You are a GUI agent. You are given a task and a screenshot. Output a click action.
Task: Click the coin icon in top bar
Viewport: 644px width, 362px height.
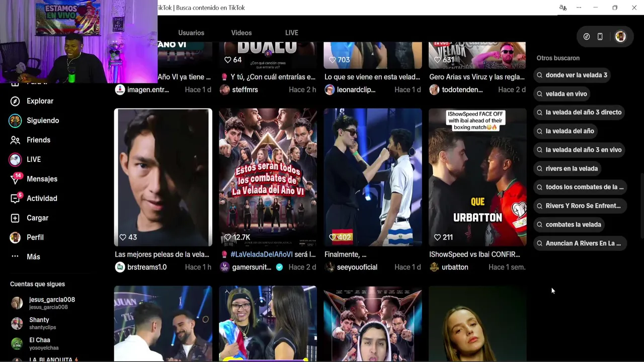pyautogui.click(x=587, y=37)
